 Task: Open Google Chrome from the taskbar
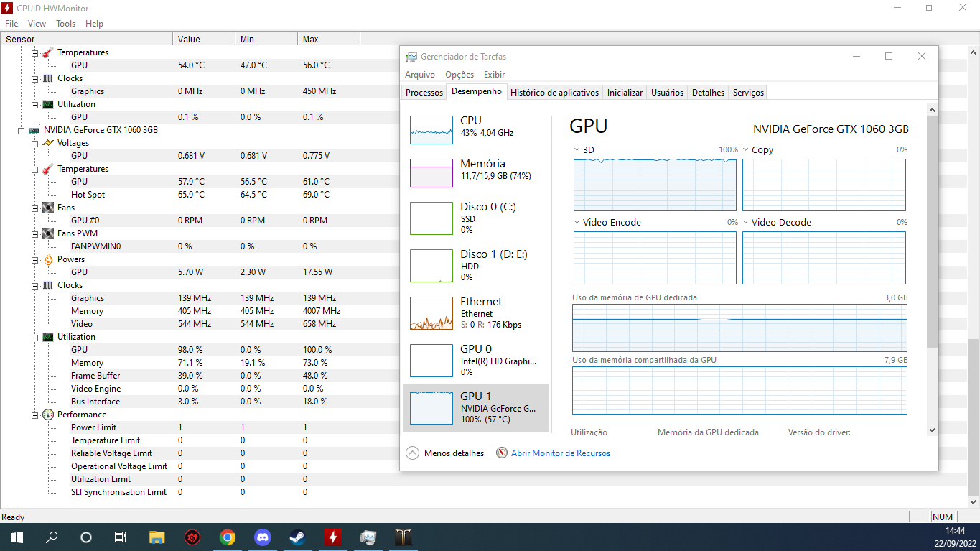pos(228,537)
